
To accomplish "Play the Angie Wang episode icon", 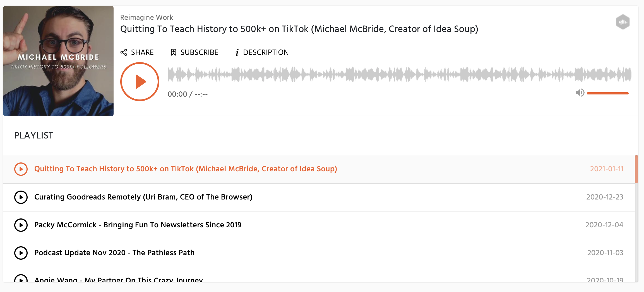I will point(21,279).
